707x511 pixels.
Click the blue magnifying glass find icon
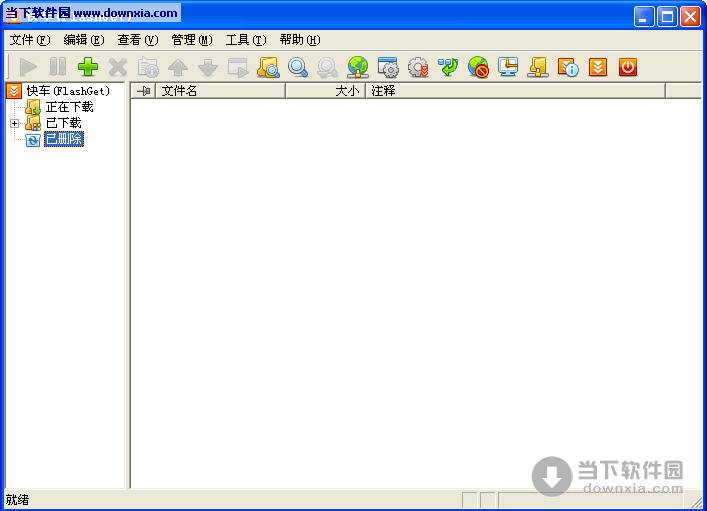pyautogui.click(x=298, y=67)
